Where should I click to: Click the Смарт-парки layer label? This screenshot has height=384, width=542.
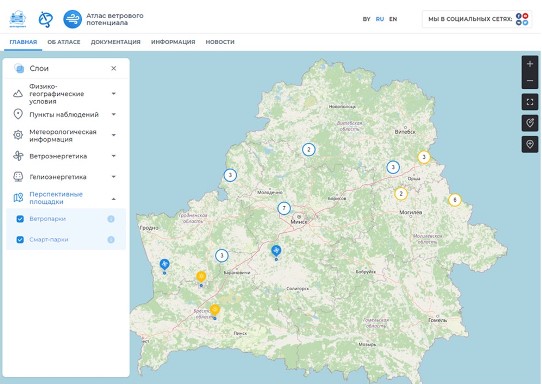click(49, 240)
